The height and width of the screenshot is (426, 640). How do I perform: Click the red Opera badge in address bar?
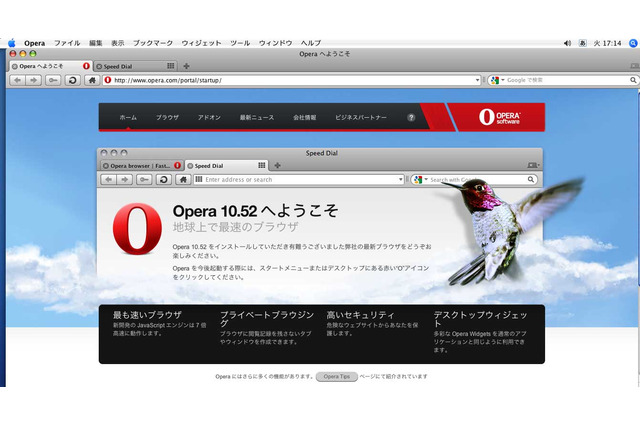click(108, 80)
